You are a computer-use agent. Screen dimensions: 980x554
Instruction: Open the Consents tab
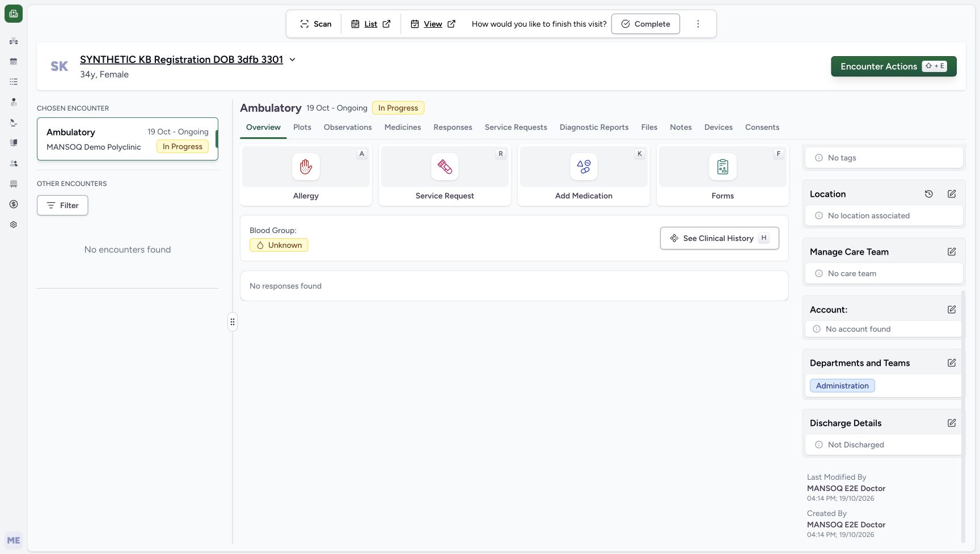click(762, 127)
